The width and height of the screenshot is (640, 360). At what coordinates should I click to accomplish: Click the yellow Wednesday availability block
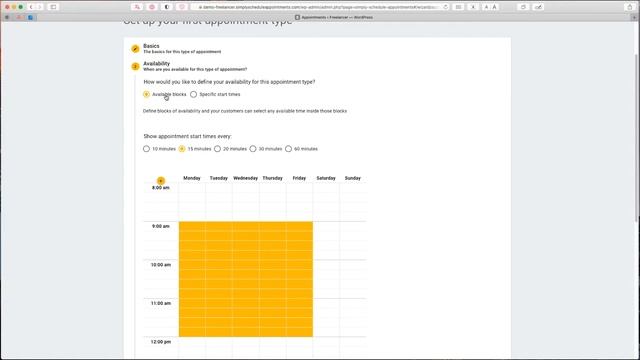tap(246, 279)
